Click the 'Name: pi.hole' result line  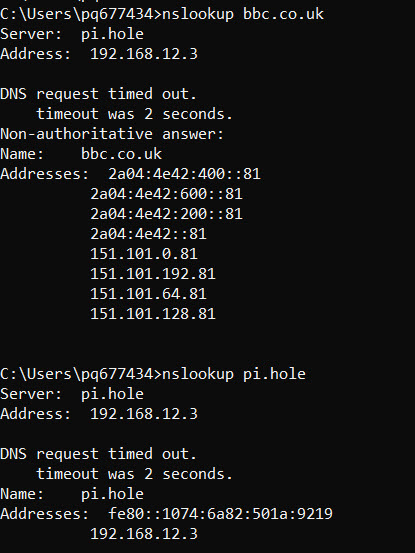click(x=72, y=494)
